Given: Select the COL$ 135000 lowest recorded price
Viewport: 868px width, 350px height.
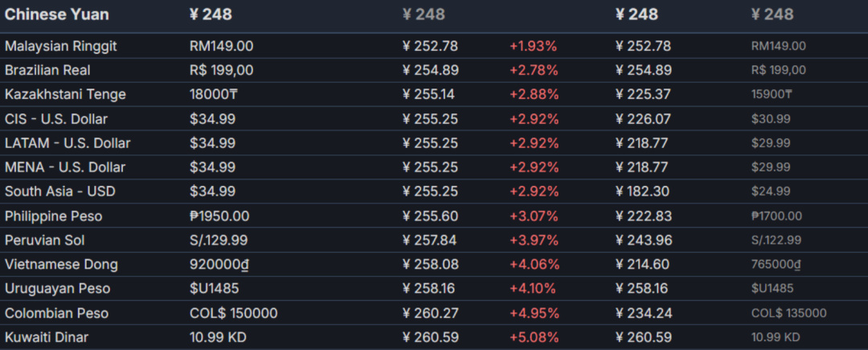Looking at the screenshot, I should pos(788,313).
